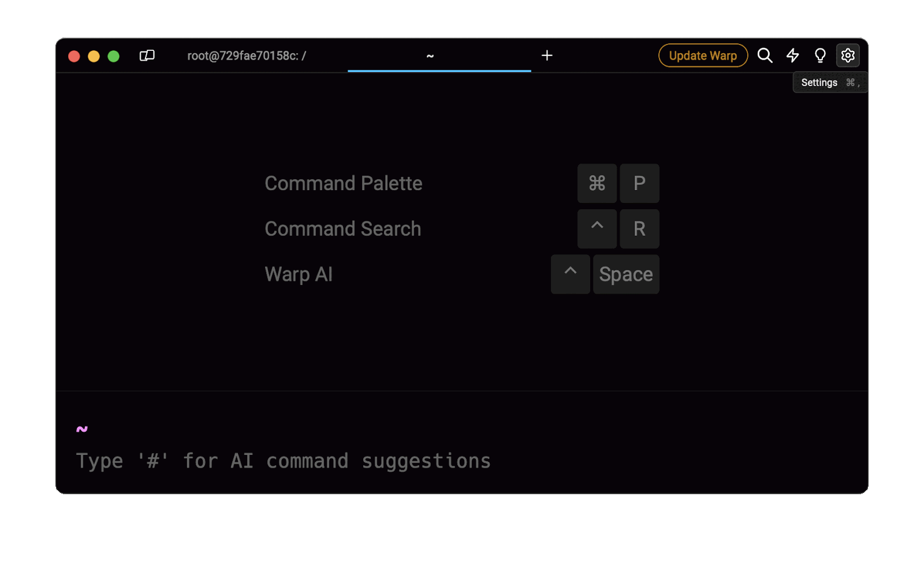Open a new tab with the plus icon

click(x=546, y=55)
